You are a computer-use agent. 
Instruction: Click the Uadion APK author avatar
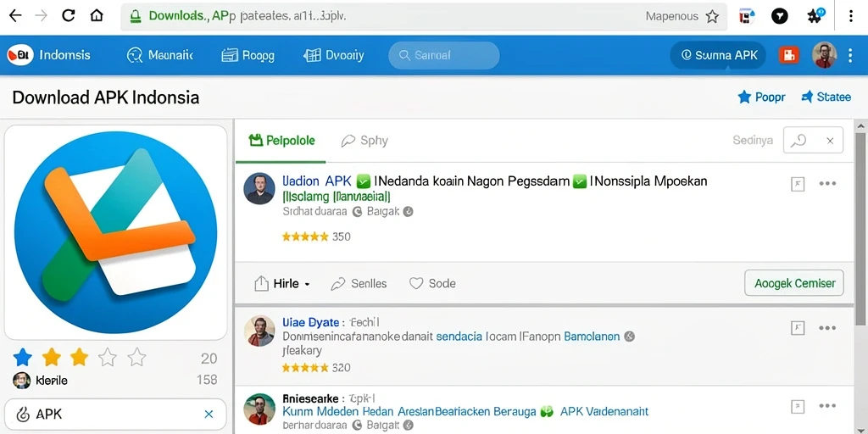259,188
